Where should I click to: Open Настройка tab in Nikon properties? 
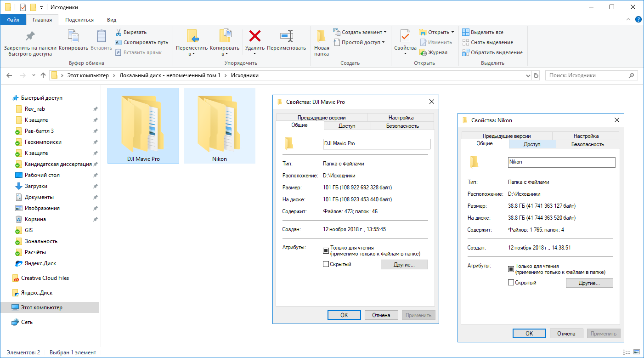tap(586, 136)
